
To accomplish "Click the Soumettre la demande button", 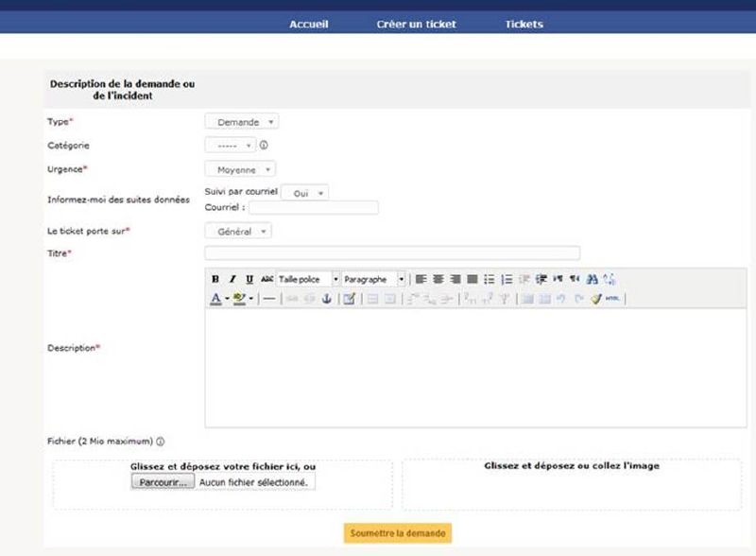I will point(398,533).
